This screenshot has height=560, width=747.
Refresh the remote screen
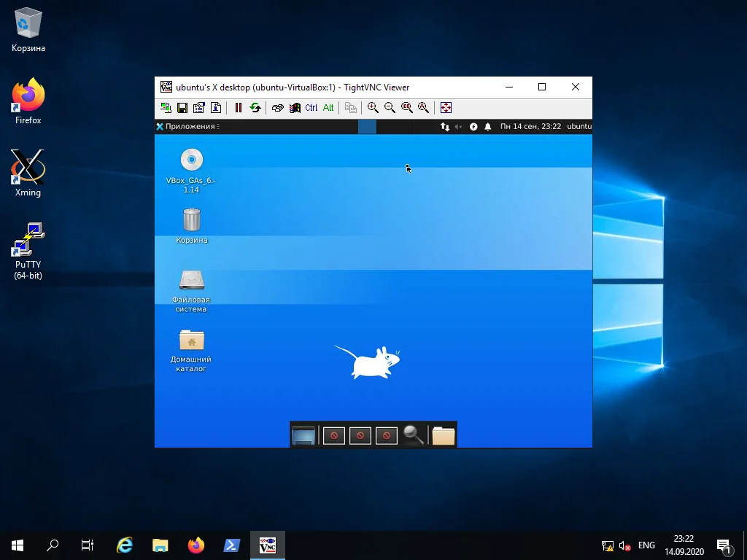[255, 108]
